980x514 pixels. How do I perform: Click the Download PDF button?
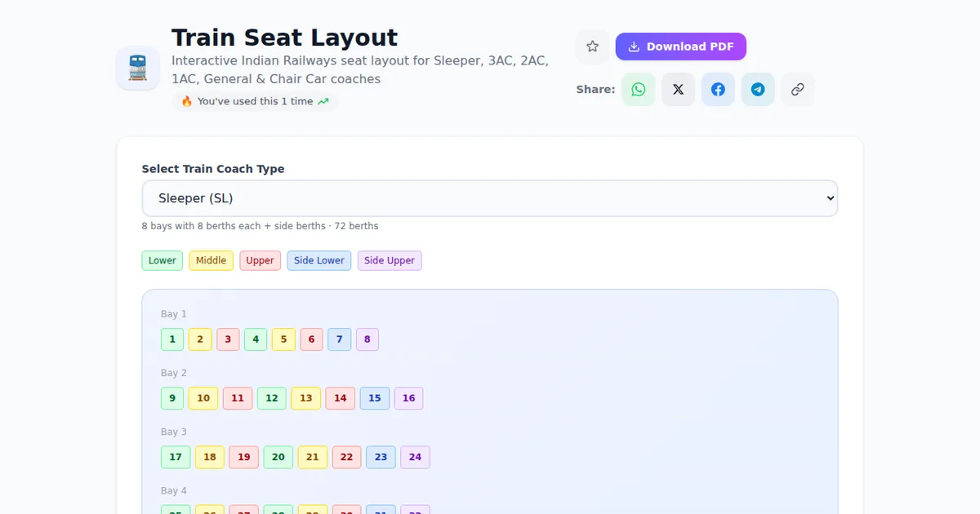click(681, 47)
